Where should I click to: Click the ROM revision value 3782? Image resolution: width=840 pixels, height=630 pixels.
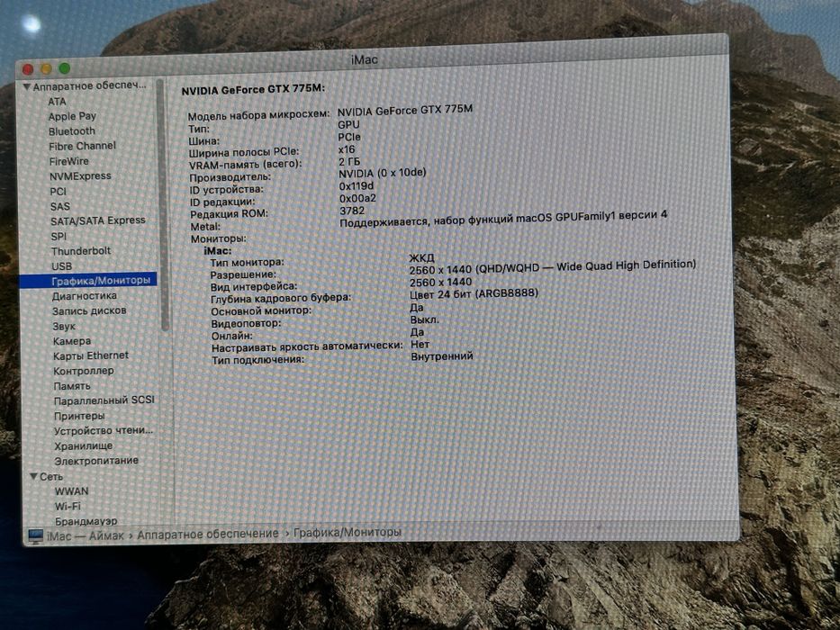pos(352,211)
